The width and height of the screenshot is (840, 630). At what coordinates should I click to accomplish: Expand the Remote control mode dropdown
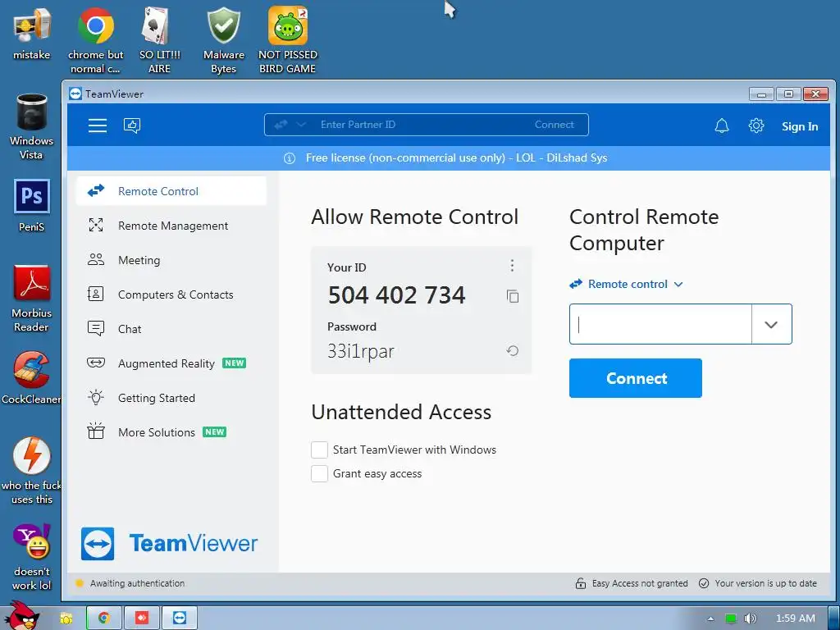tap(626, 284)
